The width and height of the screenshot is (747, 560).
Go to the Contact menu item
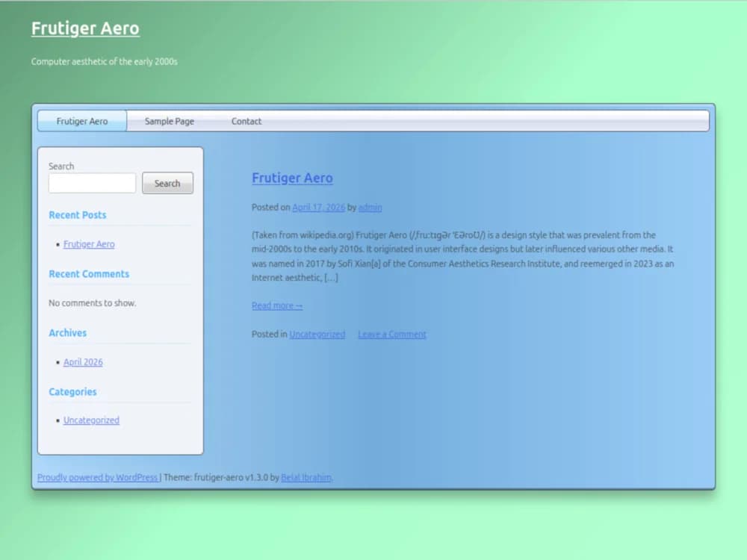(x=246, y=121)
